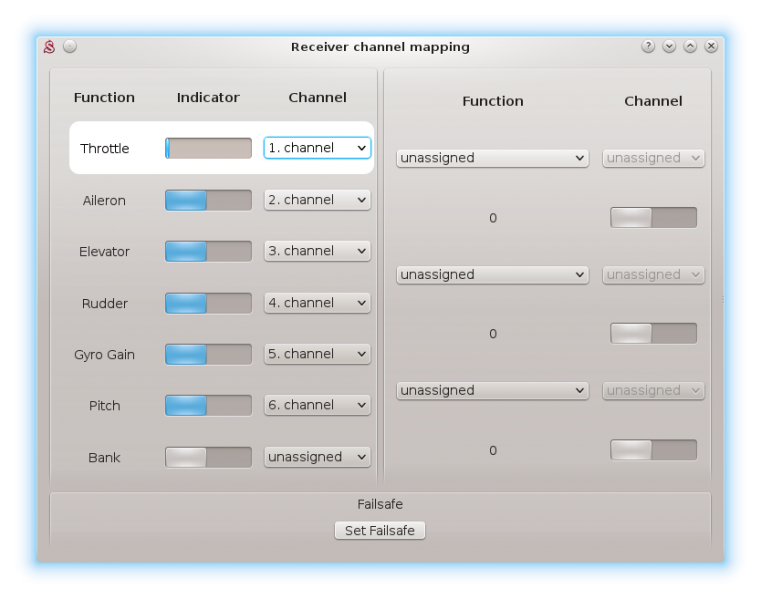Open the Rudder channel dropdown

(317, 303)
